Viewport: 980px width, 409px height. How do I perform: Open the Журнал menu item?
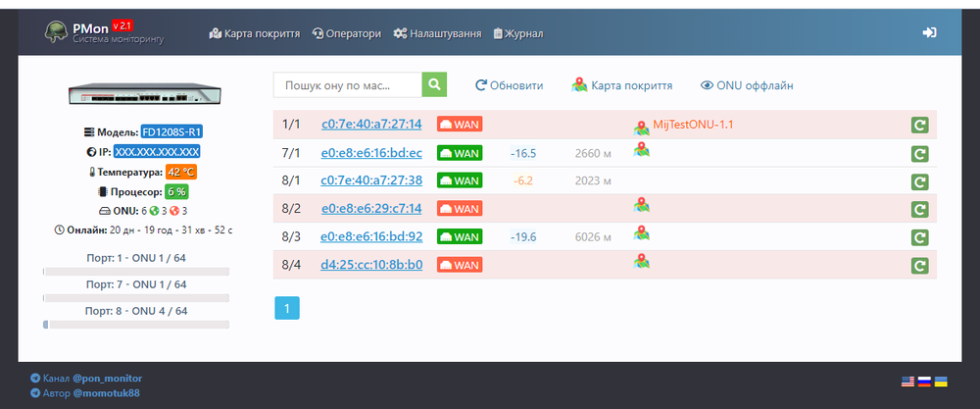tap(517, 33)
